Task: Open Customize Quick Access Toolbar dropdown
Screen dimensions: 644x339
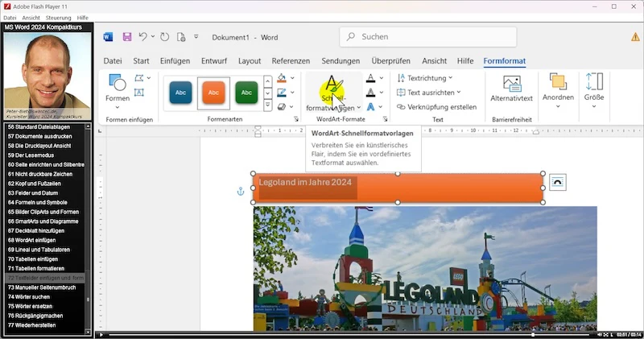Action: (x=196, y=36)
